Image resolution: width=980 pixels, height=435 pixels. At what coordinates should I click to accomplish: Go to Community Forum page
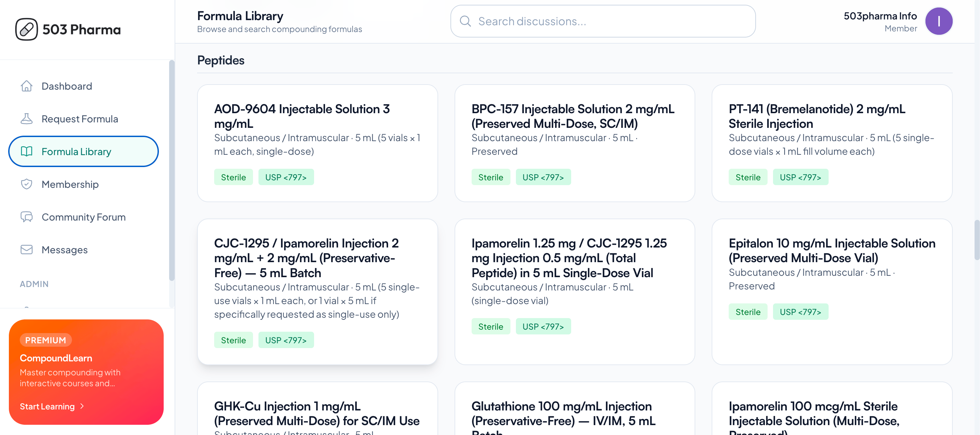click(x=83, y=217)
